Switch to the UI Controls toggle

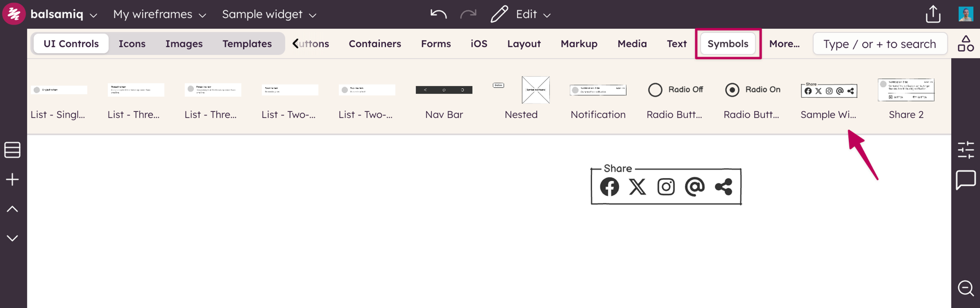[x=71, y=44]
